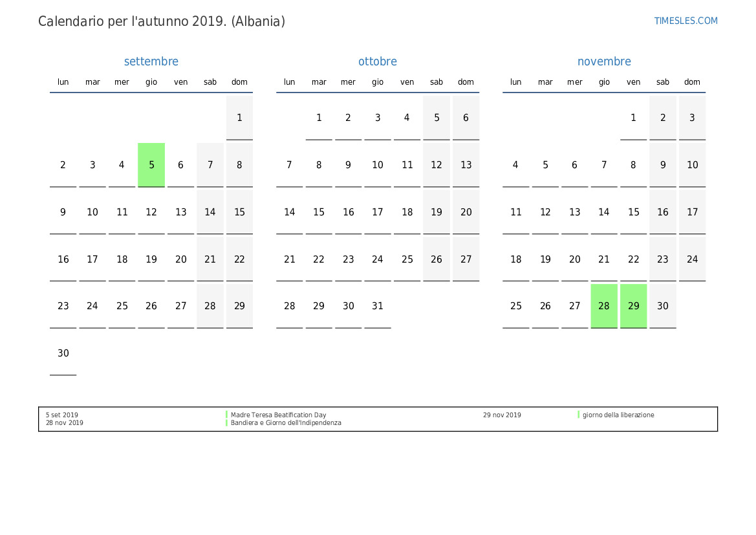Click highlighted November 28 holiday cell

[x=604, y=306]
